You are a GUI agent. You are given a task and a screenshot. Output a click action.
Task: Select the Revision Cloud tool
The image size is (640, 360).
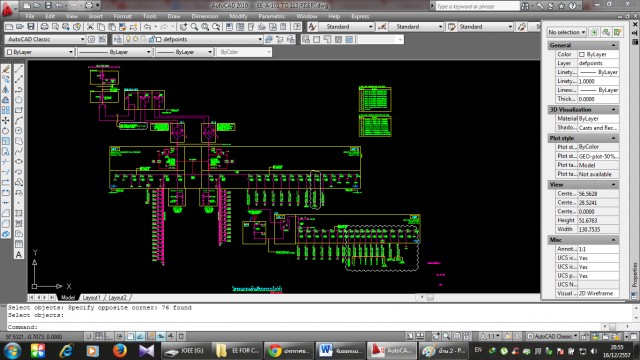(x=19, y=141)
